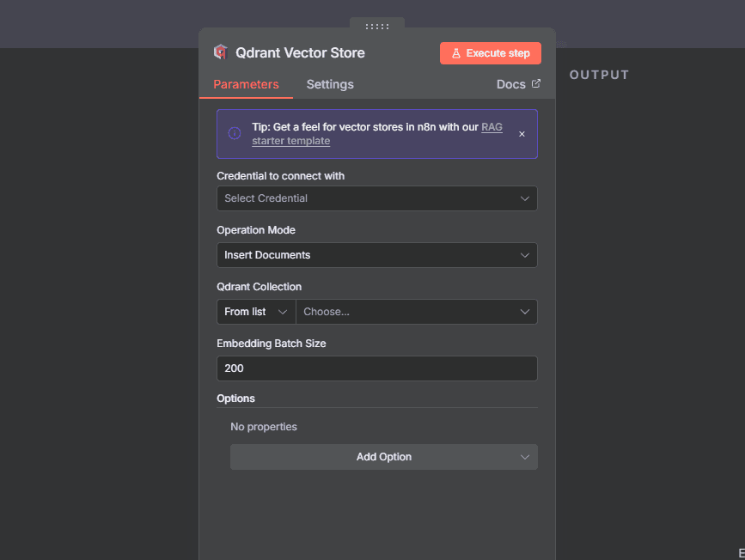Open the Select Credential dropdown
Viewport: 745px width, 560px height.
(377, 198)
